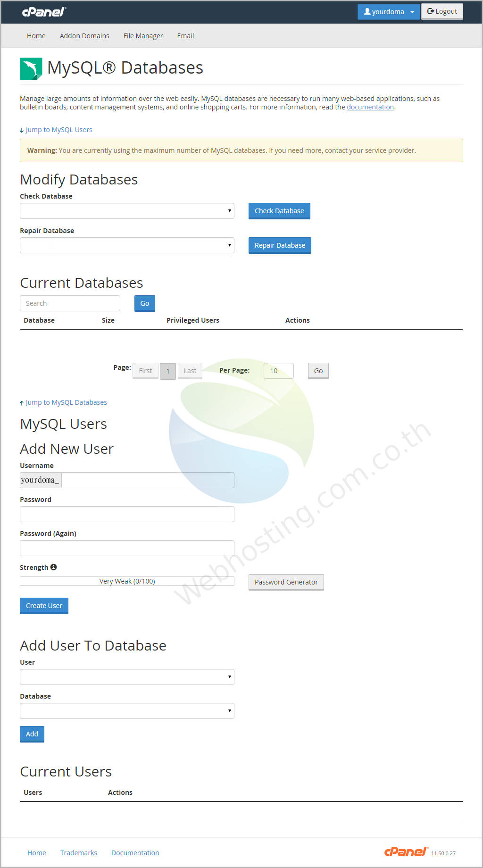
Task: Follow the Jump to MySQL Users link
Action: [x=58, y=130]
